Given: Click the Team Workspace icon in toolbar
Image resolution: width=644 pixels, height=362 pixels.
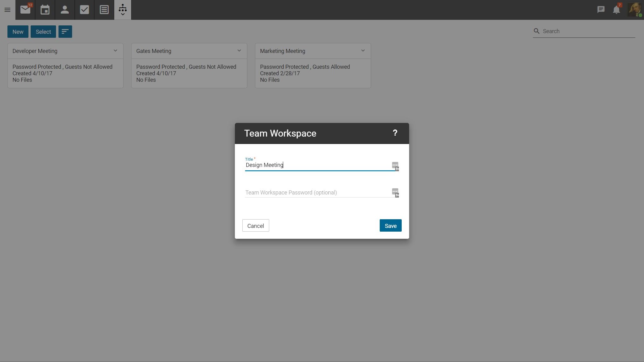Looking at the screenshot, I should coord(123,10).
